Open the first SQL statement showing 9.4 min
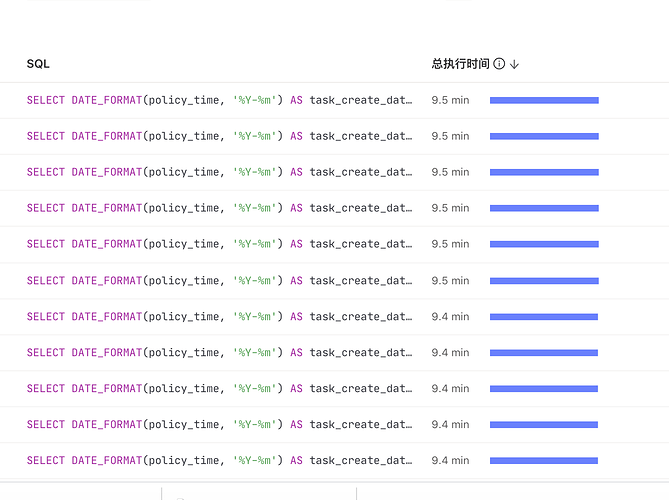 [x=219, y=316]
